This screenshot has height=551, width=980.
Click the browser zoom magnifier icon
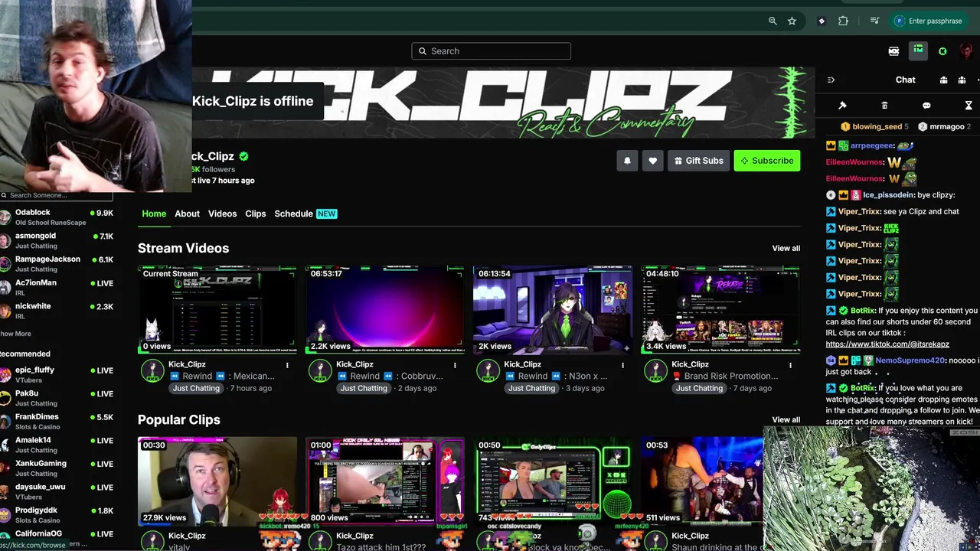[773, 21]
